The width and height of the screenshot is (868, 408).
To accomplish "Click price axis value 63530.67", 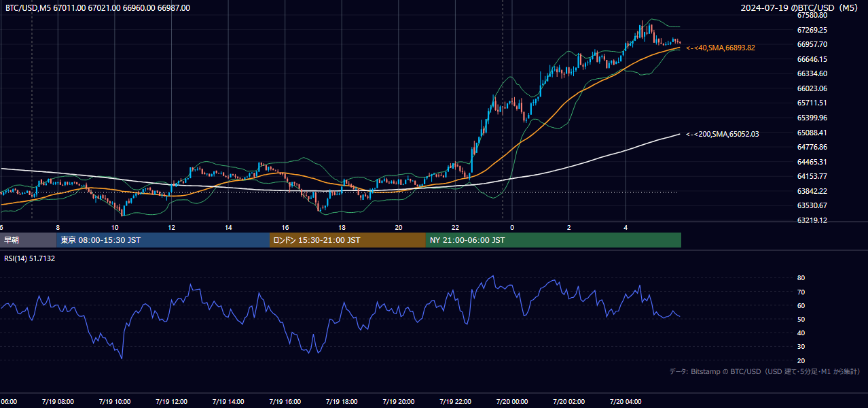I will 812,205.
